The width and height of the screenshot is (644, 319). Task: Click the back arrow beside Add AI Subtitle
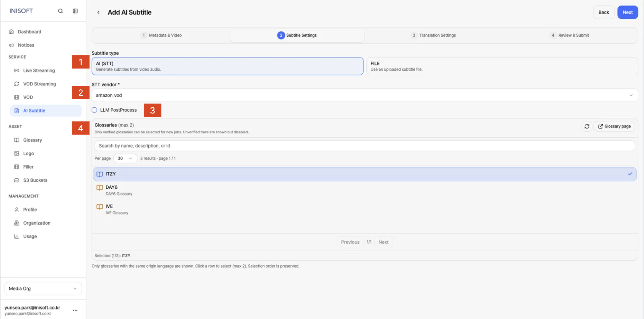point(98,12)
